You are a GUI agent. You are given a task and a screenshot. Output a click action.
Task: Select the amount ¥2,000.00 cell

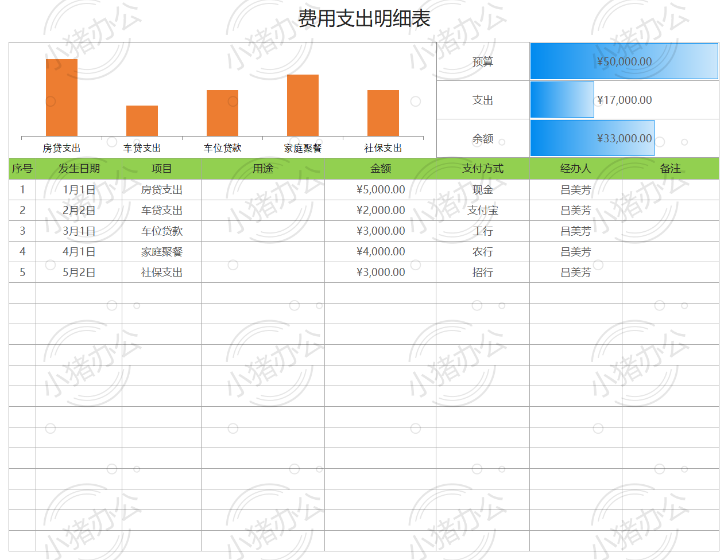pyautogui.click(x=380, y=211)
